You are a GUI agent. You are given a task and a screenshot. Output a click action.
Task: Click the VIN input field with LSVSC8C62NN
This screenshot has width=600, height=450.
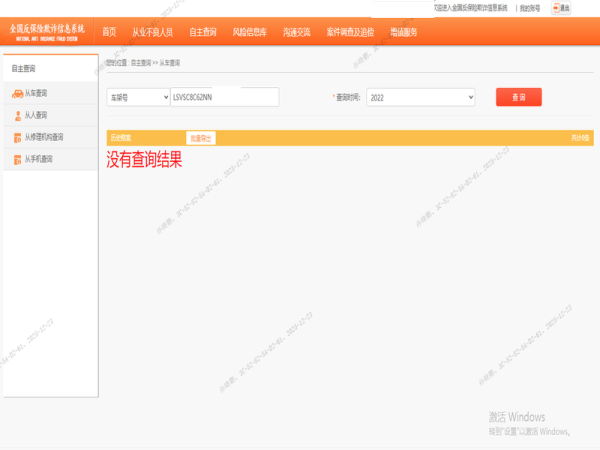(x=225, y=97)
